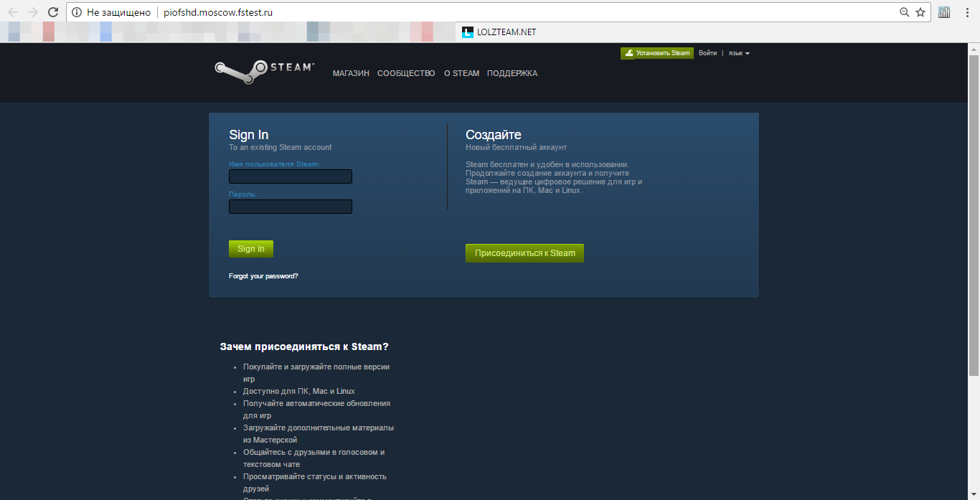Click the browser back arrow
Screen dimensions: 980x500
13,12
